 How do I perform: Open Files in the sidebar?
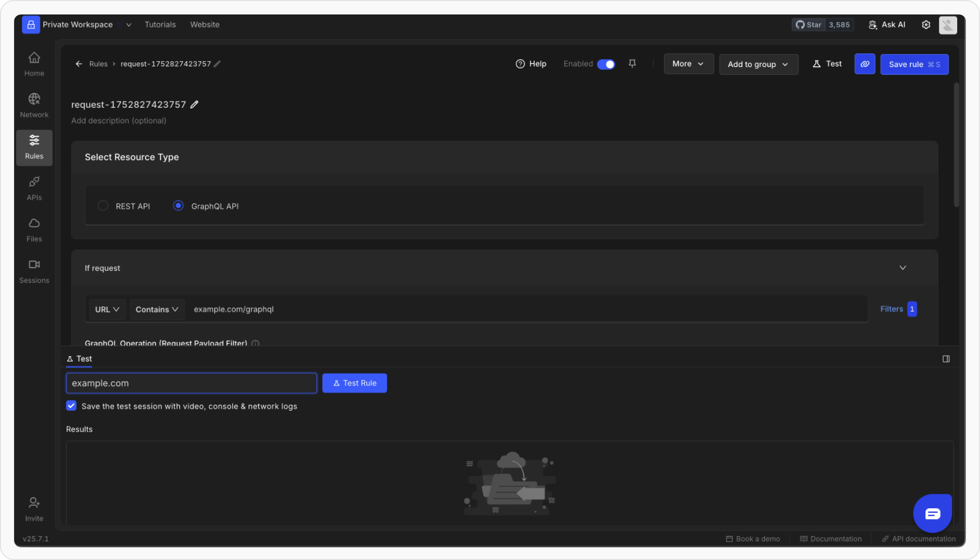click(34, 230)
